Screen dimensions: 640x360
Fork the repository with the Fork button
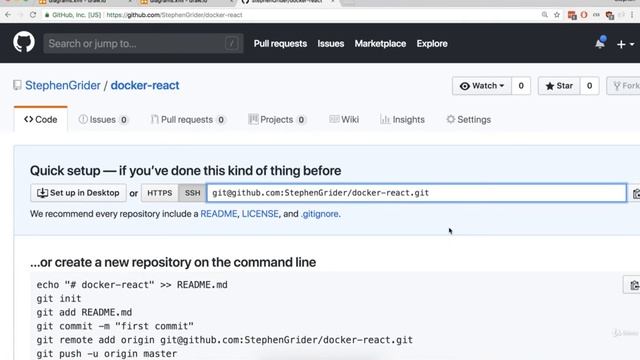pyautogui.click(x=624, y=86)
